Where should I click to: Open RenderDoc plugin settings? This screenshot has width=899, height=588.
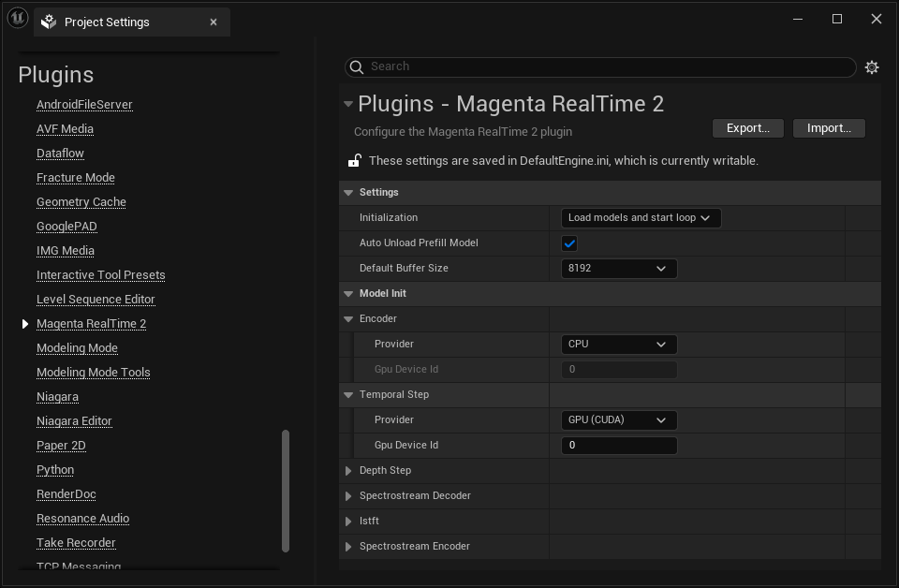(x=66, y=494)
